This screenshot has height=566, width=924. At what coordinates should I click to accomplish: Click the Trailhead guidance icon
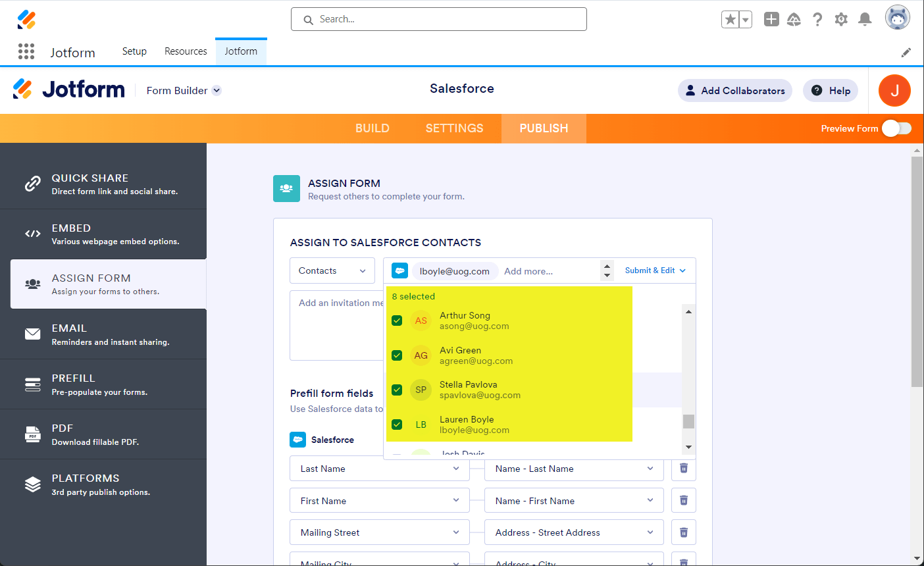(x=794, y=19)
